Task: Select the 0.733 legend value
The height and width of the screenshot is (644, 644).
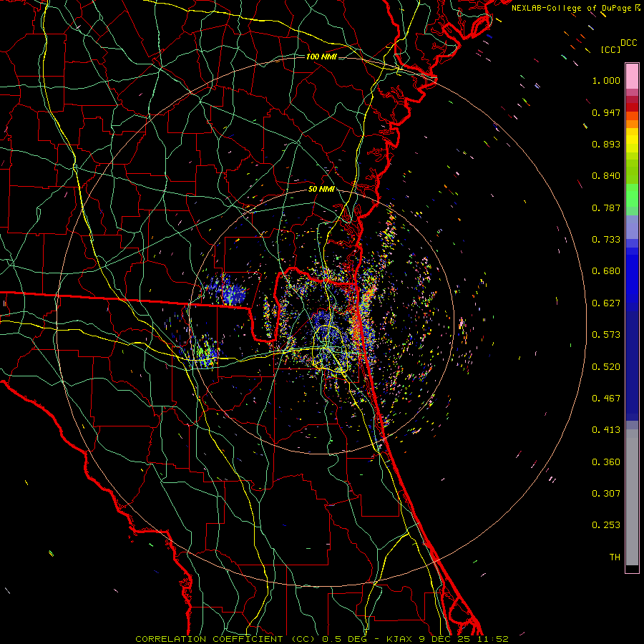Action: 606,240
